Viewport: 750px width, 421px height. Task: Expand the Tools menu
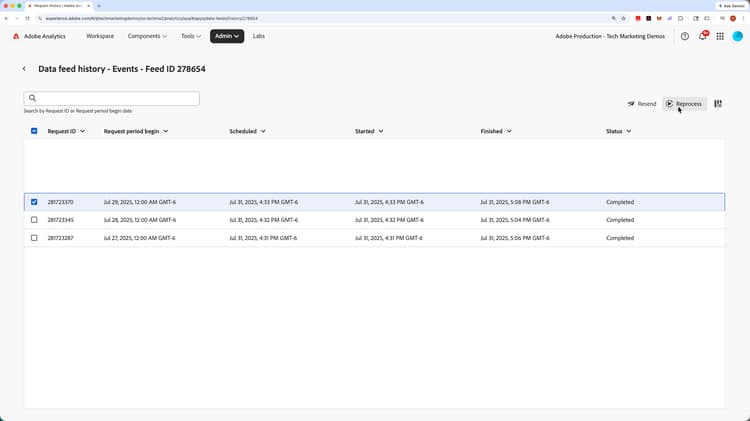pyautogui.click(x=191, y=36)
